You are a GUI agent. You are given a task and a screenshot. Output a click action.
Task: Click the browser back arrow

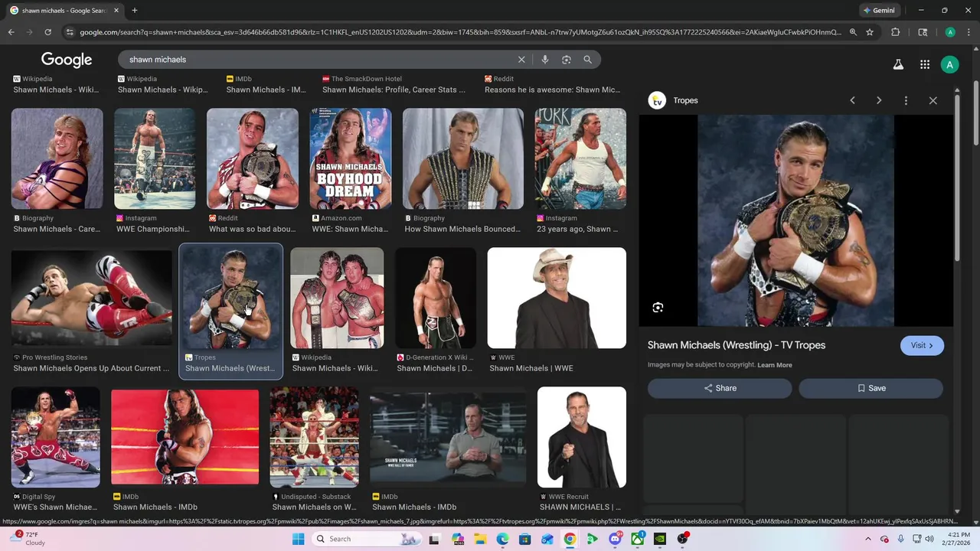tap(11, 32)
